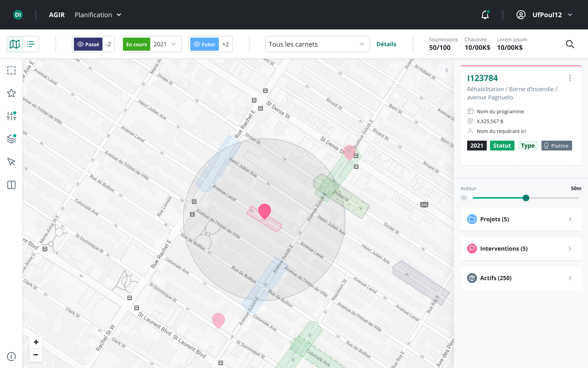Open the notifications bell
588x368 pixels.
(x=485, y=15)
